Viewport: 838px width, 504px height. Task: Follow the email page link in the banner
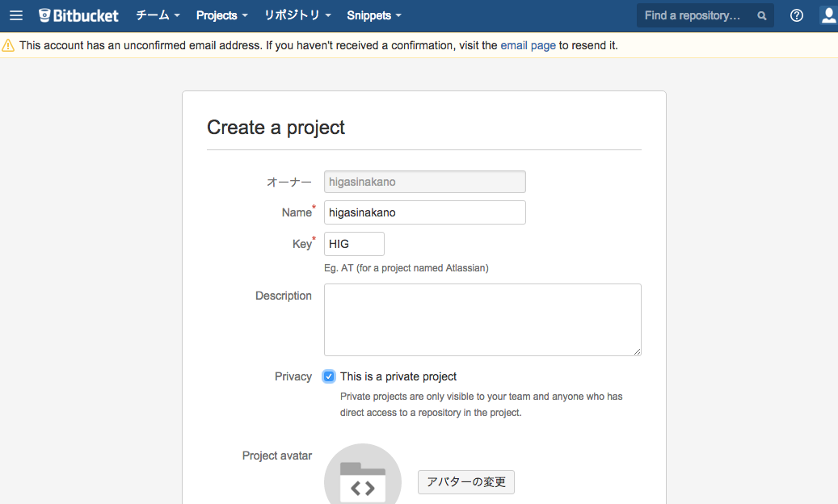[528, 45]
